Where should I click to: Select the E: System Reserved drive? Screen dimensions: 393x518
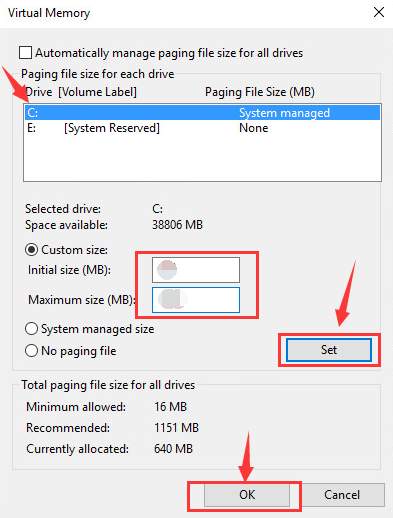(202, 128)
